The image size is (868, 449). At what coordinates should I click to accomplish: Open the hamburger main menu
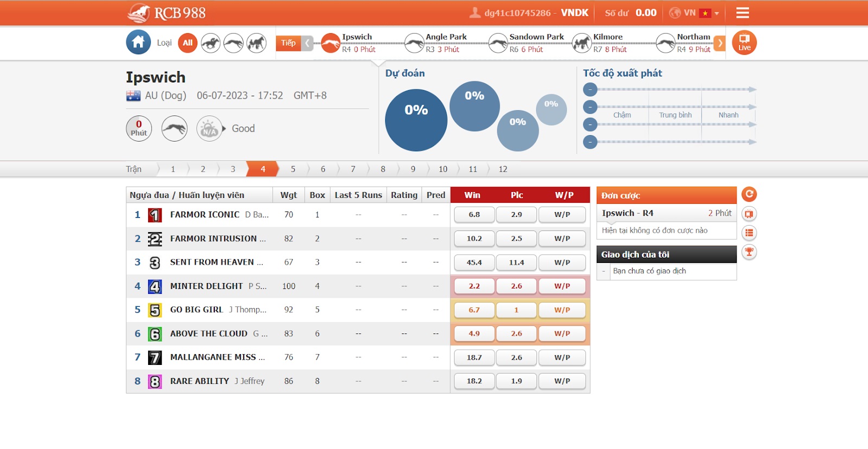[x=743, y=12]
